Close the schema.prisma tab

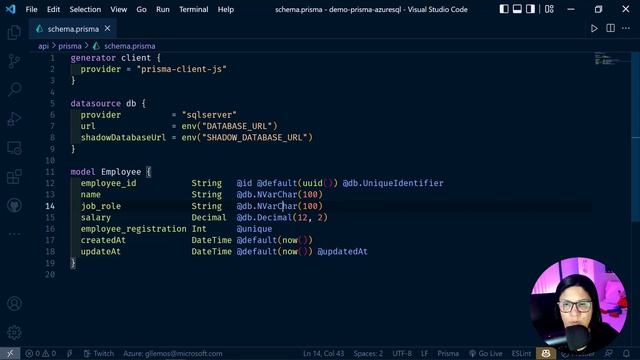coord(107,29)
